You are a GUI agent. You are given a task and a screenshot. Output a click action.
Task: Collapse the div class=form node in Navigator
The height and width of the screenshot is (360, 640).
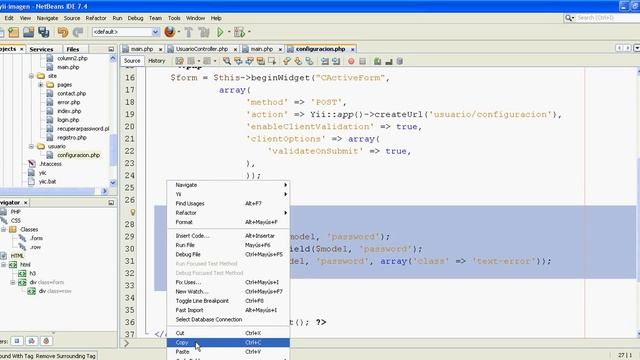point(13,282)
